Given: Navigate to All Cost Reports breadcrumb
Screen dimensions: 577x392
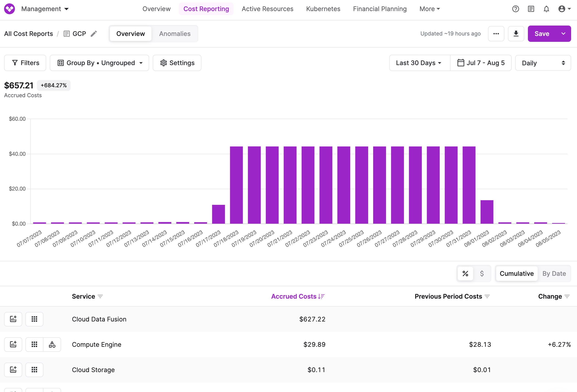Looking at the screenshot, I should 28,33.
